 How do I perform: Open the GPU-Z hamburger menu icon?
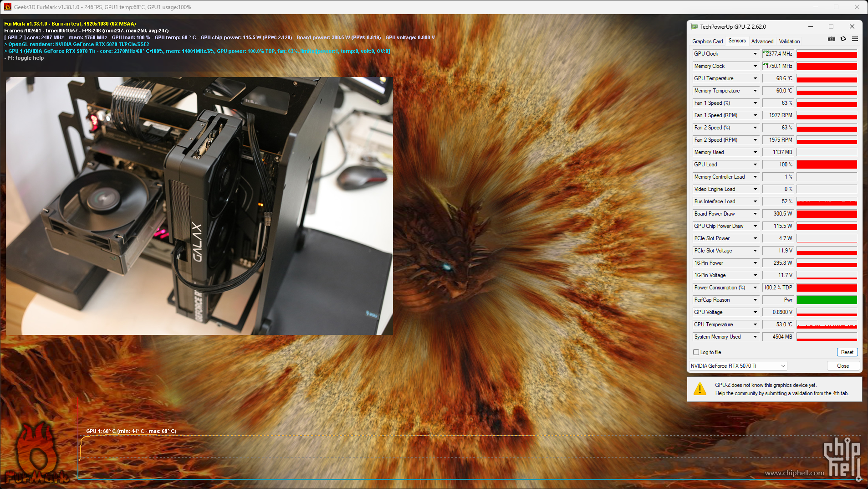(855, 39)
